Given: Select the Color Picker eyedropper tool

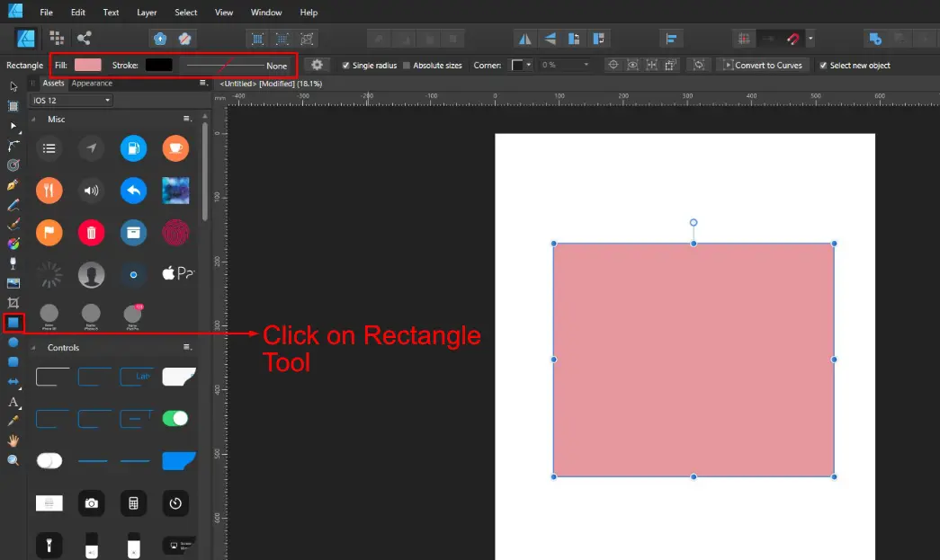Looking at the screenshot, I should click(x=13, y=421).
